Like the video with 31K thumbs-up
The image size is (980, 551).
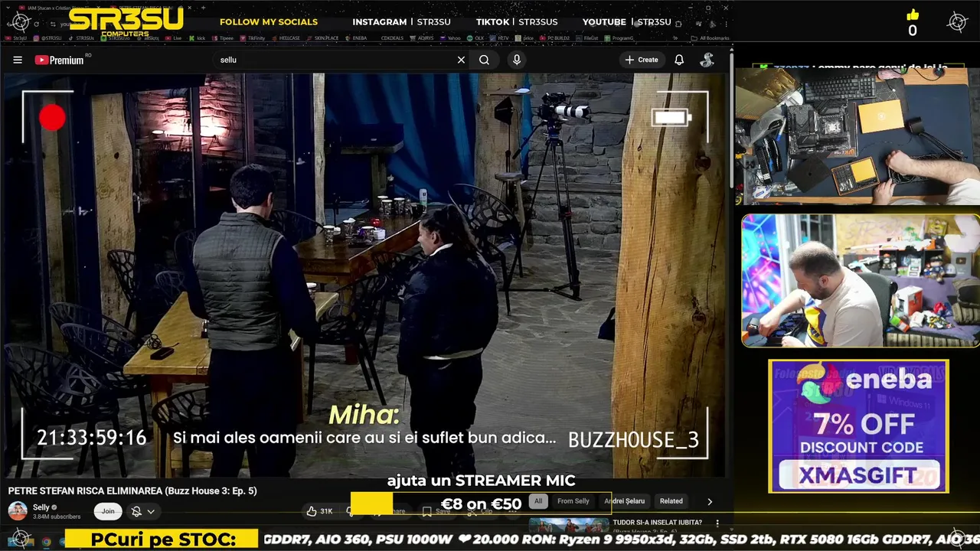pos(320,511)
